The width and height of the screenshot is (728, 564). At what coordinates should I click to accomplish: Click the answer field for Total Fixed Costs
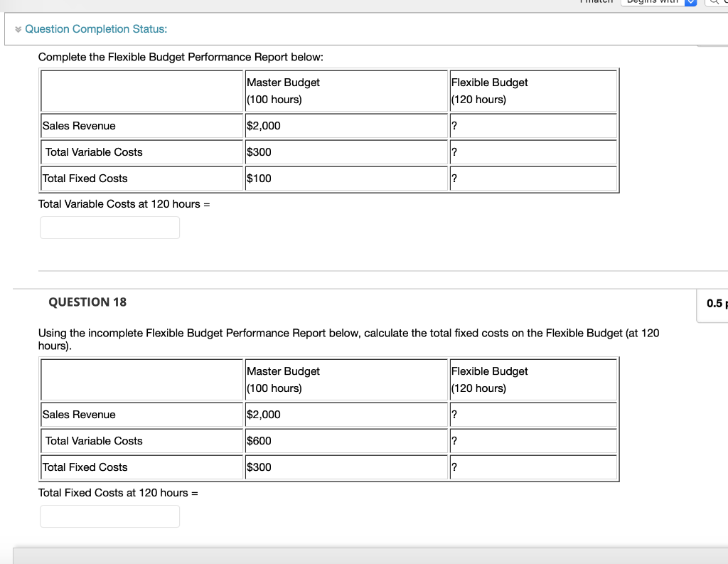[109, 516]
